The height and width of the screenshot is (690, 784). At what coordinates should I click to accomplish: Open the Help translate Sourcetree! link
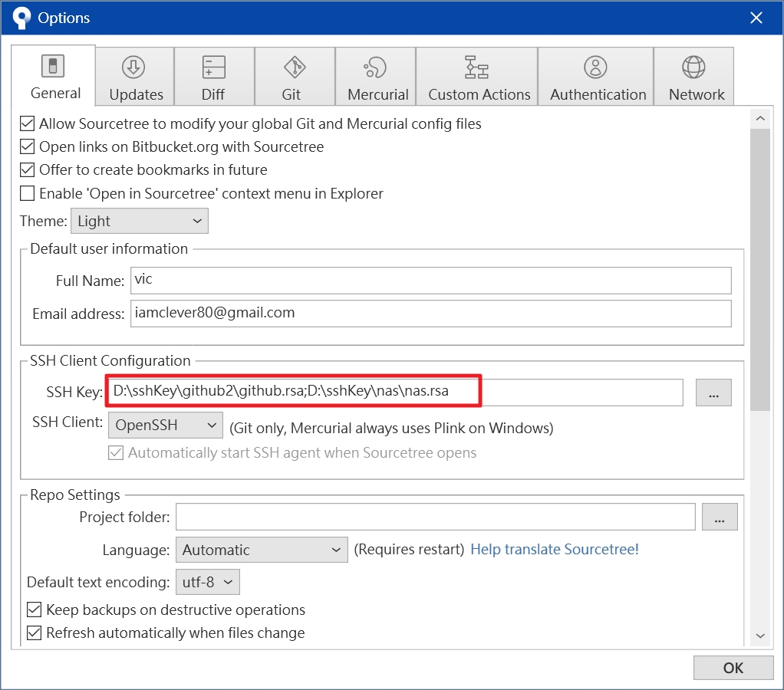pos(555,550)
